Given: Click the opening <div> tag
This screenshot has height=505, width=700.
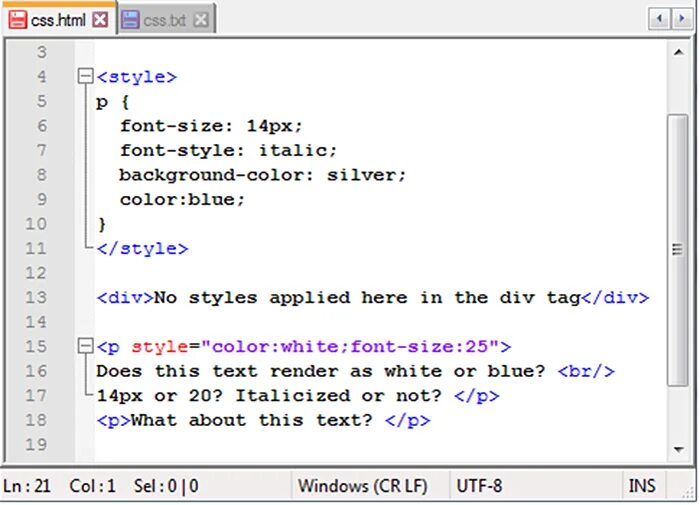Looking at the screenshot, I should [x=125, y=298].
